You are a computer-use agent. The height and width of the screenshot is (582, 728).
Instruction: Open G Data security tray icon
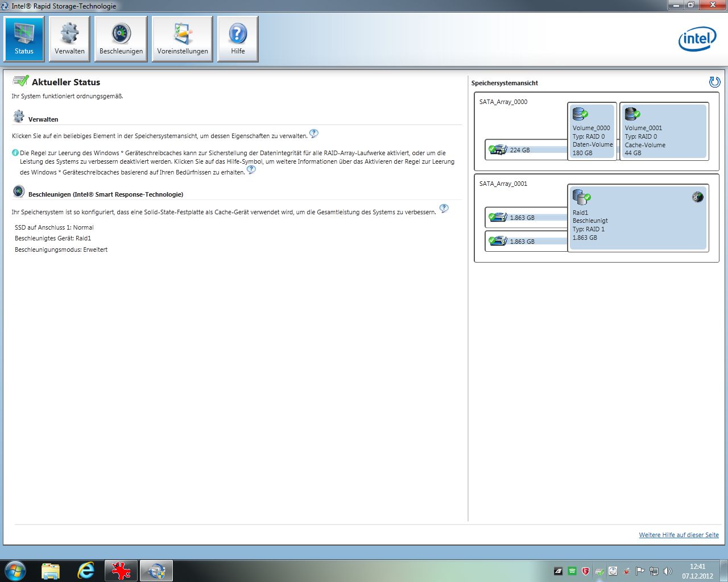click(586, 571)
